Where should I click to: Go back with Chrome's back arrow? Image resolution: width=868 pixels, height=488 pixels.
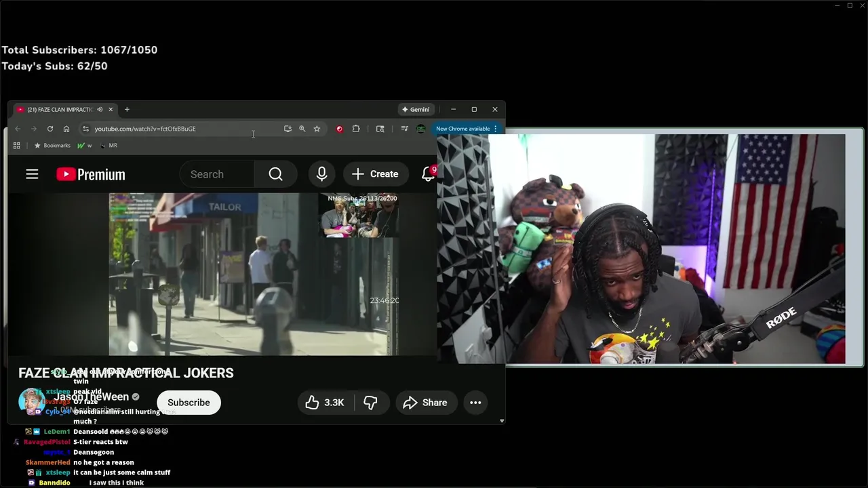point(18,129)
